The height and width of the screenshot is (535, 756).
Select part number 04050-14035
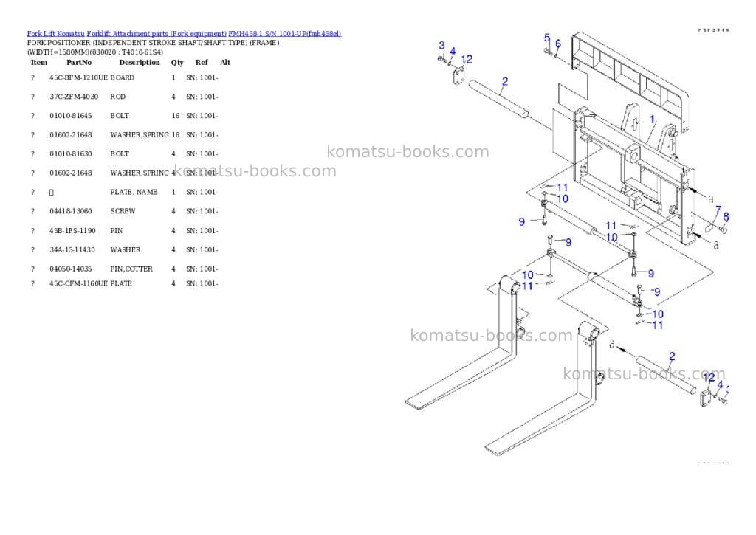70,269
